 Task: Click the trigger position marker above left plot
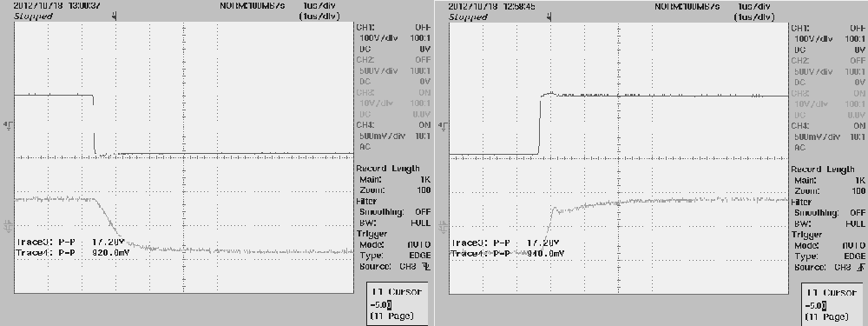[115, 17]
